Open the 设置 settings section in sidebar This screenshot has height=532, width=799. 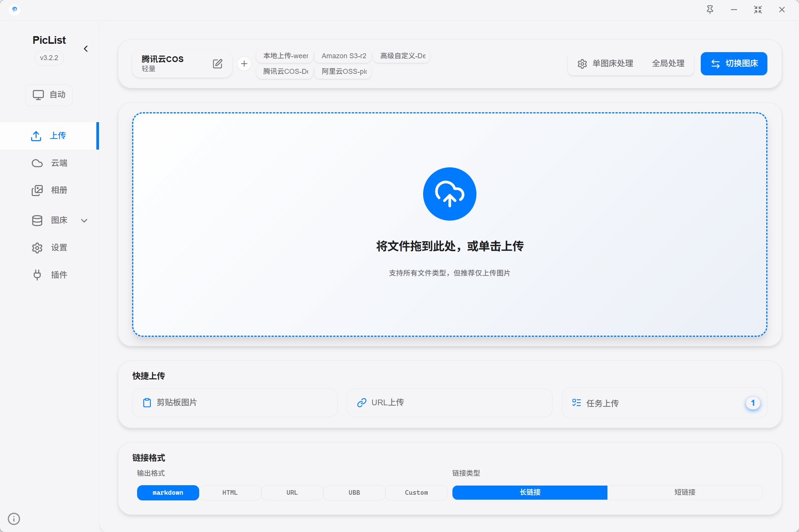(x=57, y=247)
